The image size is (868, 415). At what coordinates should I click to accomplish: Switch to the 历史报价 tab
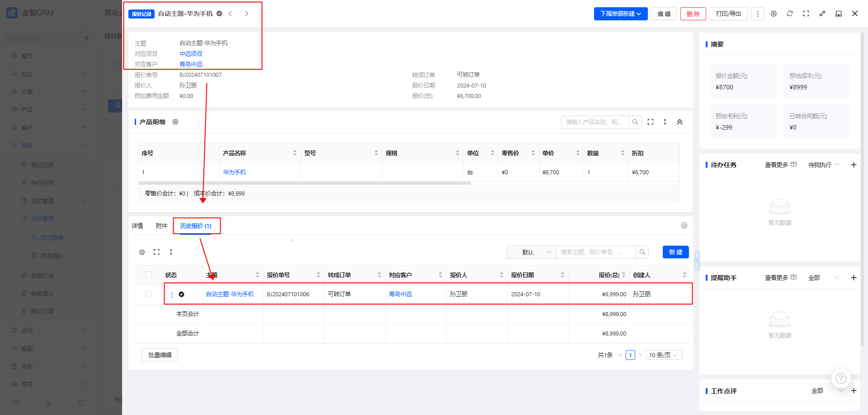(x=196, y=226)
